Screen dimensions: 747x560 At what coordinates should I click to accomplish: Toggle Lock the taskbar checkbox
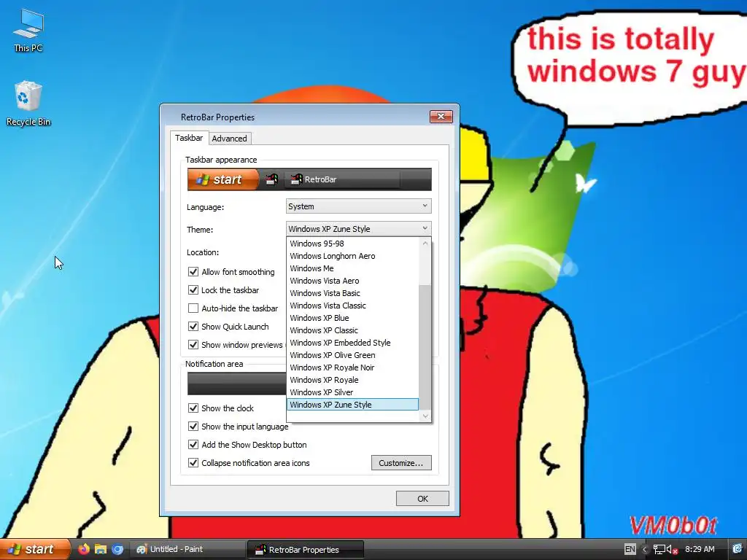[x=193, y=290]
